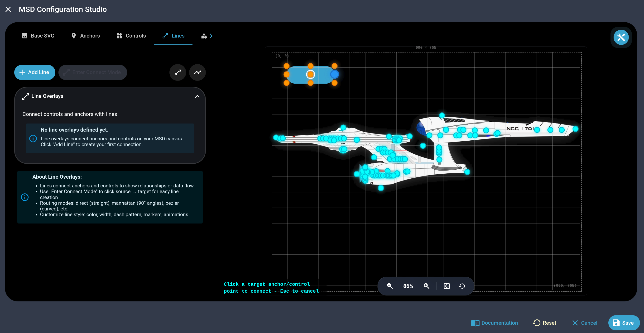644x333 pixels.
Task: Open the wrench-and-screwdriver tools button
Action: pos(621,38)
